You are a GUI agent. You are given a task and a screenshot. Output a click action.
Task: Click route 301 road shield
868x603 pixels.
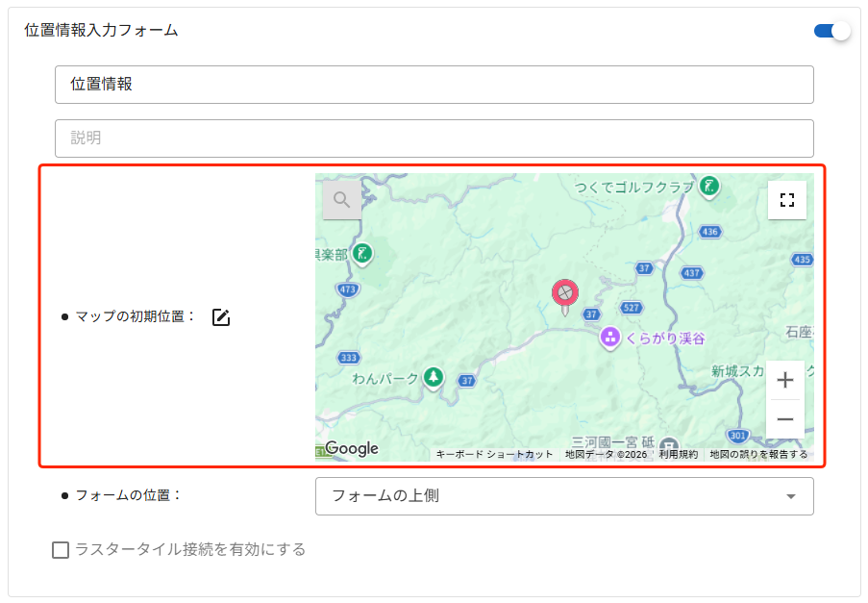click(x=738, y=436)
